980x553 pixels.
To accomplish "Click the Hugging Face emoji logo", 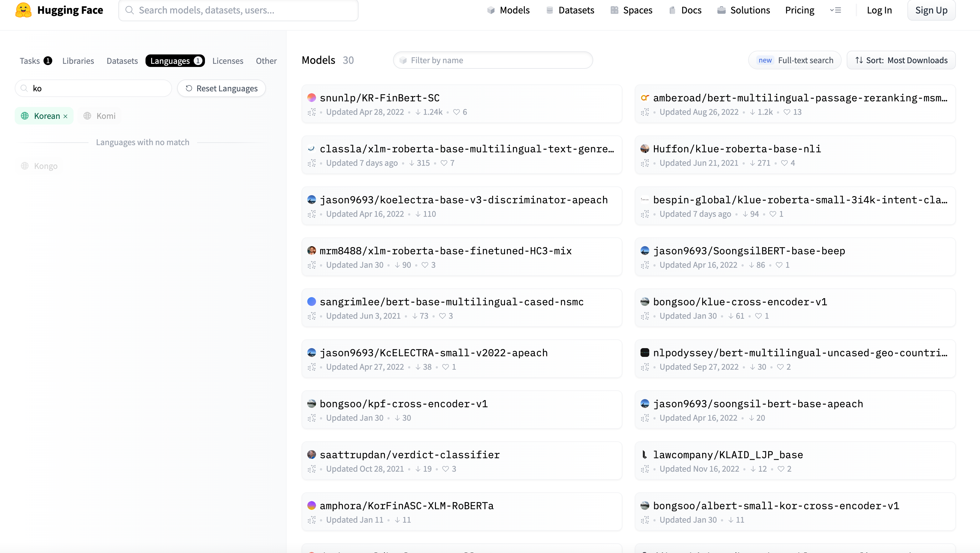I will point(23,10).
